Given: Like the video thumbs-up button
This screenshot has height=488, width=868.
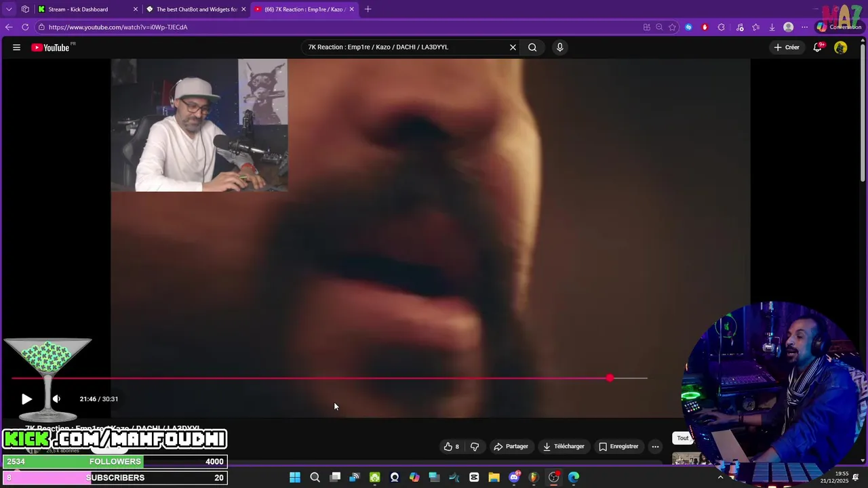Looking at the screenshot, I should point(452,447).
